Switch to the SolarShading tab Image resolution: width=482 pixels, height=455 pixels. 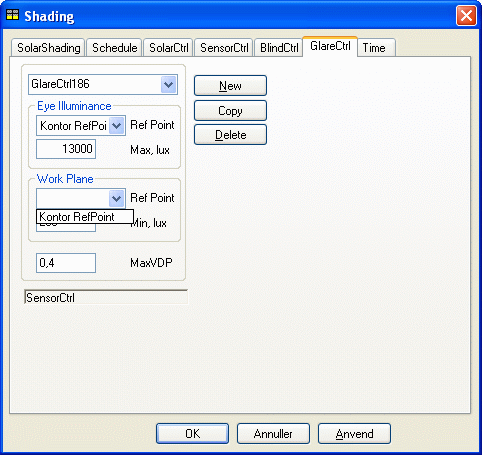point(49,48)
